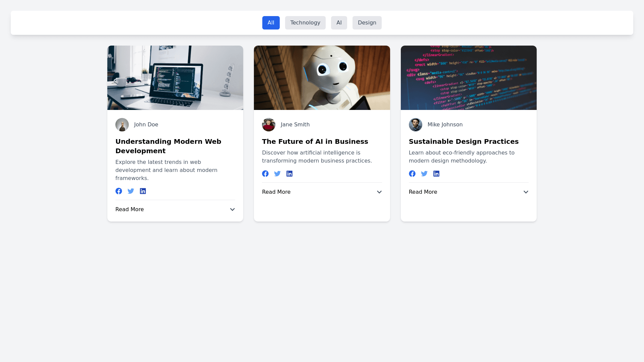The height and width of the screenshot is (362, 644).
Task: Click Facebook icon on AI in Business card
Action: tap(265, 174)
